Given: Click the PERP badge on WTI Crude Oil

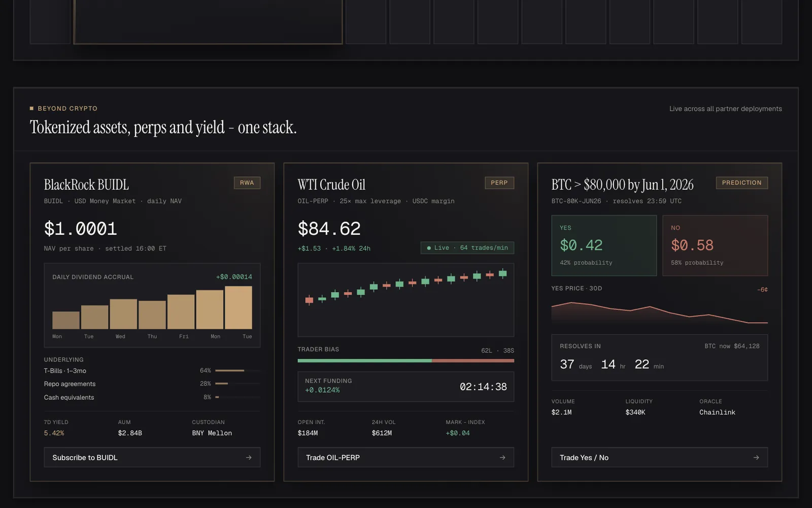Looking at the screenshot, I should [499, 183].
